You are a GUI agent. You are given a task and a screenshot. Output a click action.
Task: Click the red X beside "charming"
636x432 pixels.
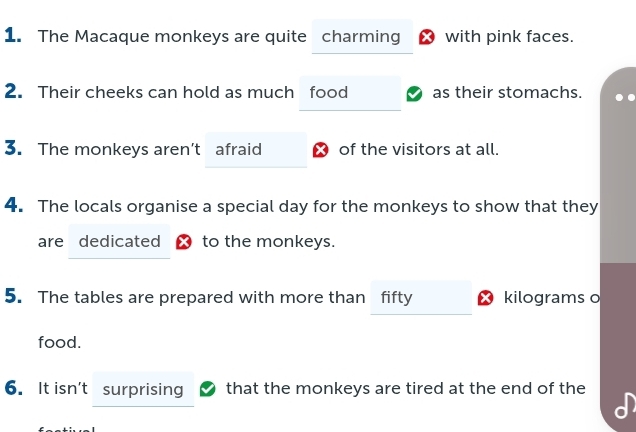[x=427, y=38]
